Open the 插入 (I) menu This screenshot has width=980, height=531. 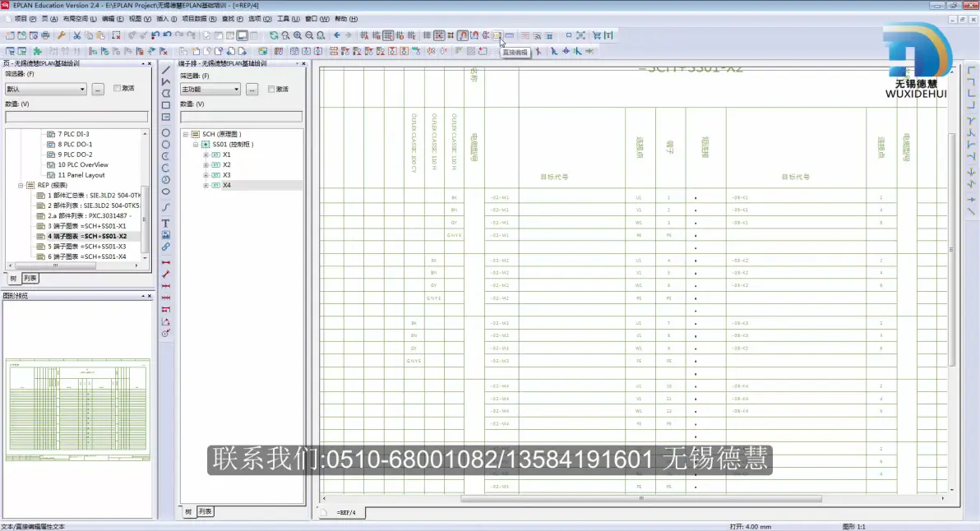coord(167,19)
